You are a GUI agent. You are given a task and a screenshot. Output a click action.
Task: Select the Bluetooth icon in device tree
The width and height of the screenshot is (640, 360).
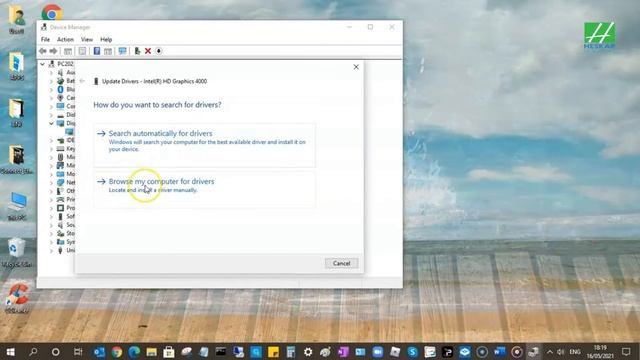(x=60, y=89)
